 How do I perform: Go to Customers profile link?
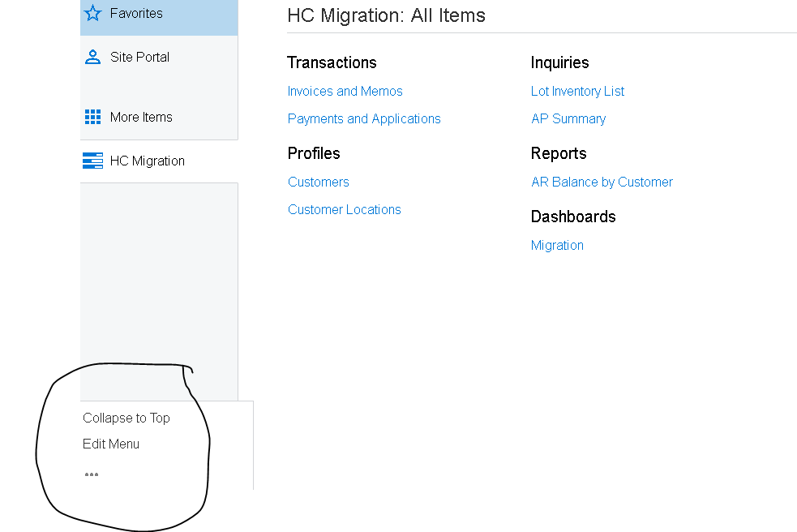[318, 182]
